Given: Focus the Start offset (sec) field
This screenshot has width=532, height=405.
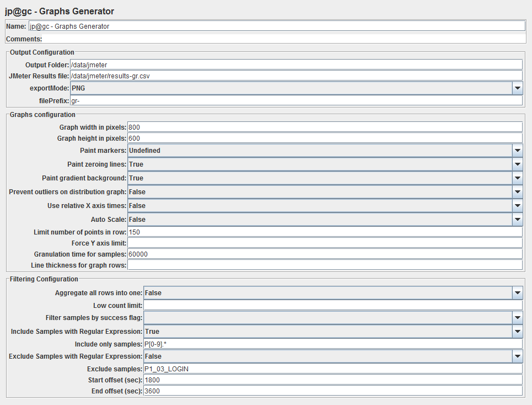Looking at the screenshot, I should tap(333, 380).
